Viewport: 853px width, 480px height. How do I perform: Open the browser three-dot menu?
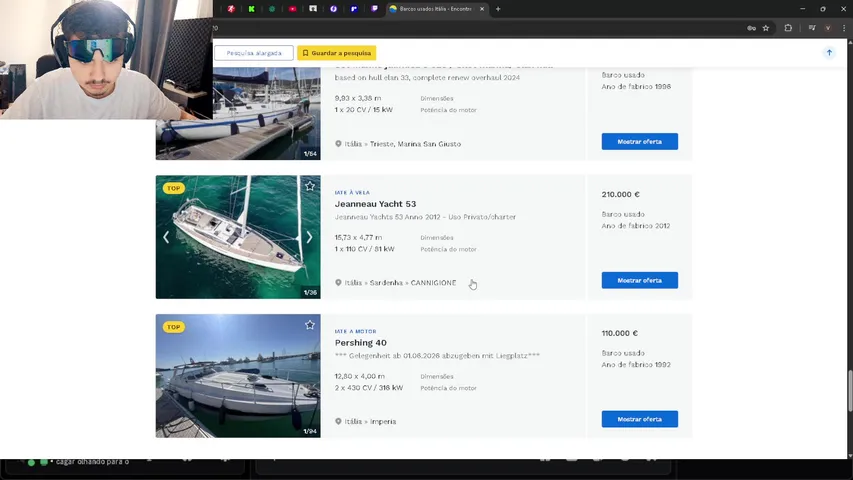pos(844,28)
